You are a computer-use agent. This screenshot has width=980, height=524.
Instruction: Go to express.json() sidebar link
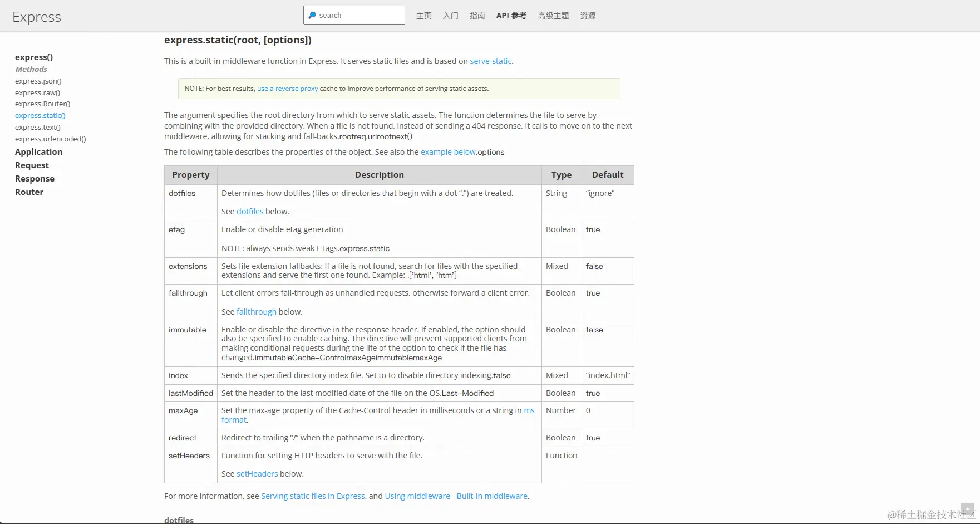coord(38,81)
